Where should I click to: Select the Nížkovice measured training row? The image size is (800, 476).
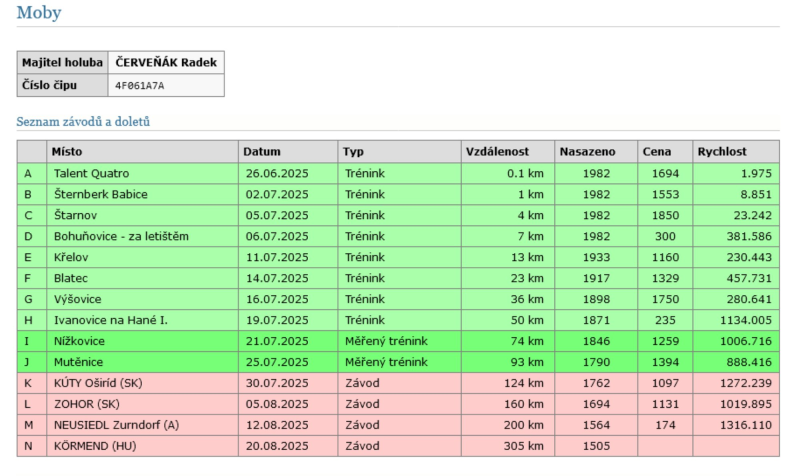(x=80, y=341)
